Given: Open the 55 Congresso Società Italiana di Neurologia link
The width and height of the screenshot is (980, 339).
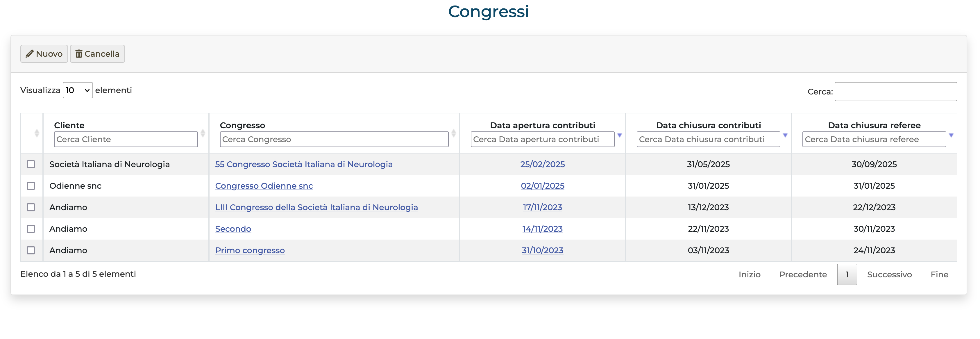Looking at the screenshot, I should tap(304, 164).
